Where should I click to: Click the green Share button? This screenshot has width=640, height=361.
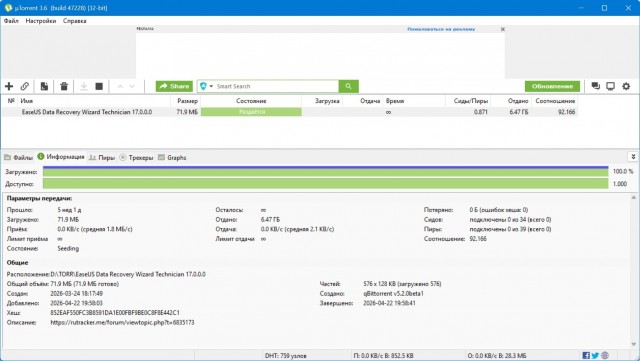coord(174,86)
